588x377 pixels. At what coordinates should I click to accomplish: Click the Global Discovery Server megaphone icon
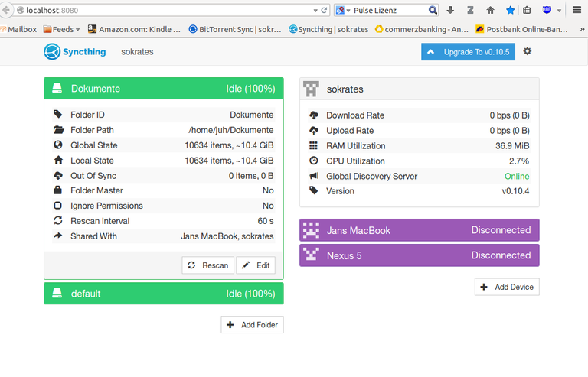coord(313,176)
